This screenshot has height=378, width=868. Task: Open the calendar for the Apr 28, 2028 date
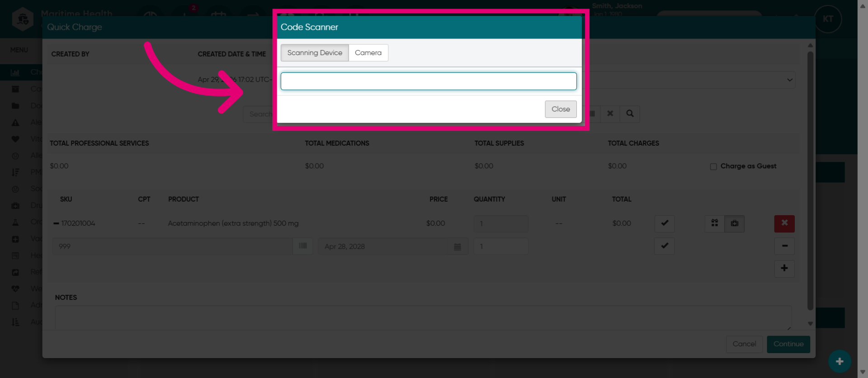pos(458,246)
